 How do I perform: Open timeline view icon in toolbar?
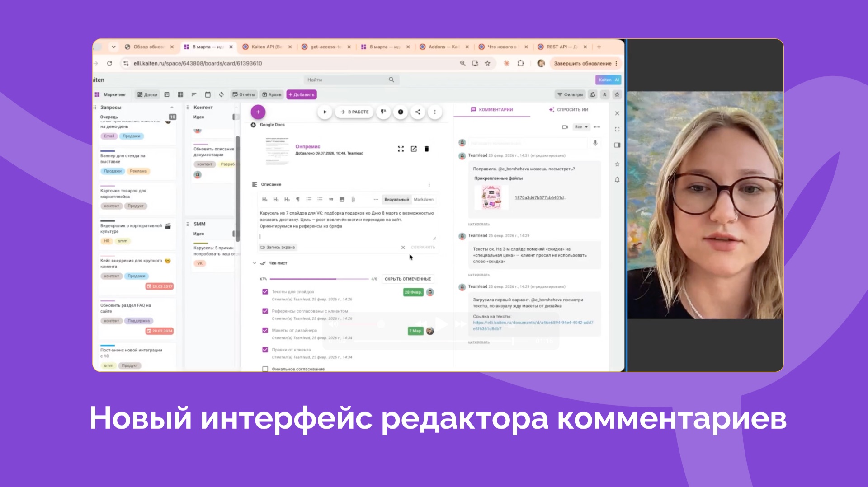coord(194,94)
